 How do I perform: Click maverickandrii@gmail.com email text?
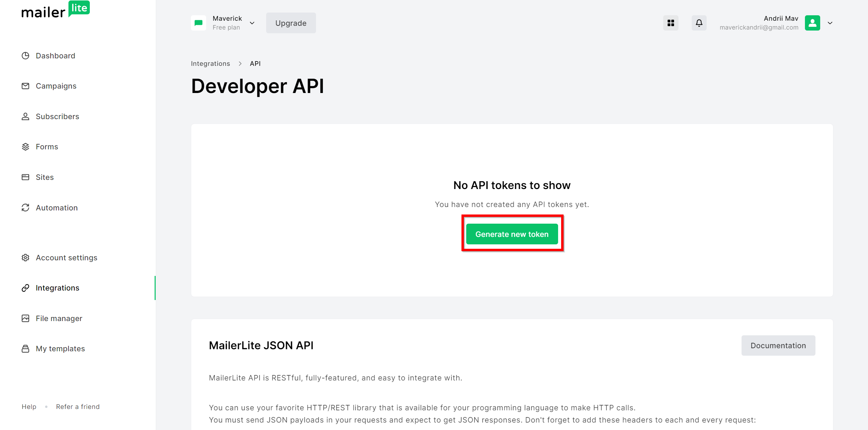759,27
